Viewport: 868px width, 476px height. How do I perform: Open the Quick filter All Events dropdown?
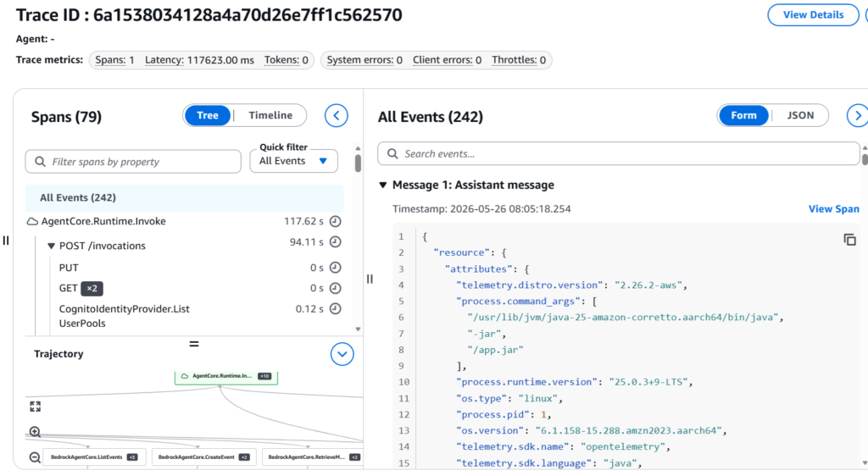click(293, 161)
